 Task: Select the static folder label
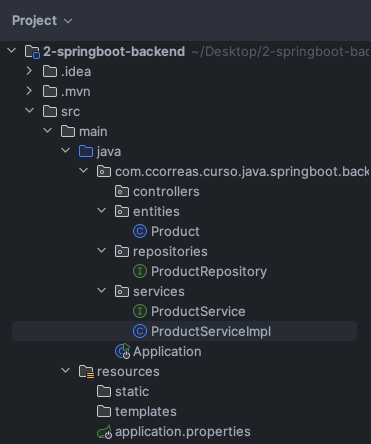[132, 391]
